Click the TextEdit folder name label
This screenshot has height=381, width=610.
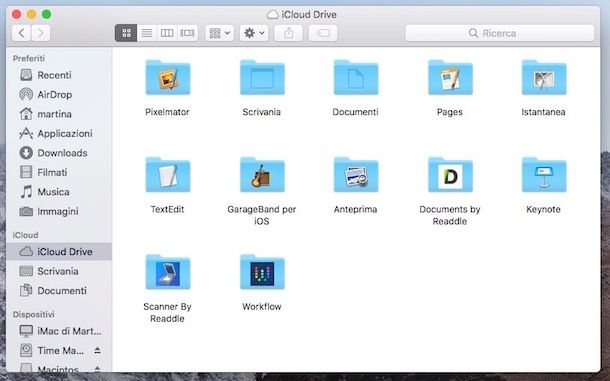click(167, 209)
